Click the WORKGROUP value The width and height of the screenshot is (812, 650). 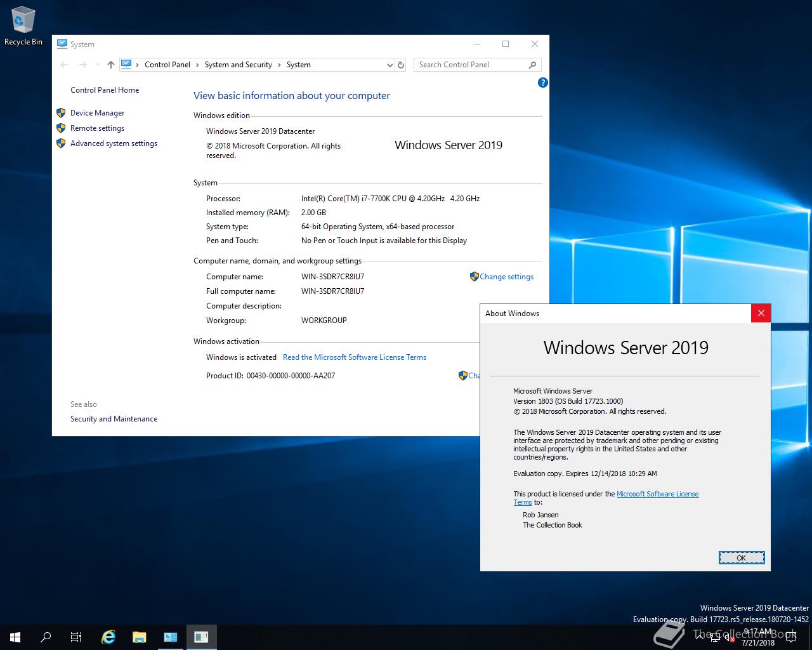[x=324, y=321]
